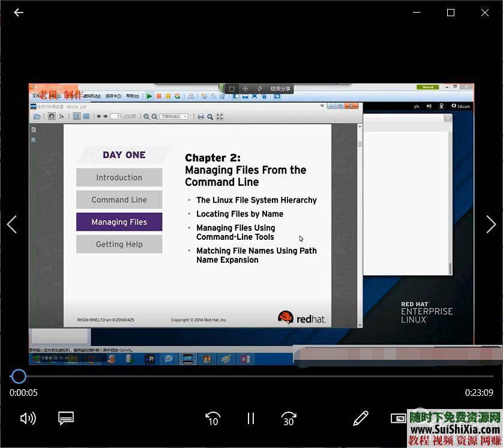Go back using the top-left arrow

(19, 13)
